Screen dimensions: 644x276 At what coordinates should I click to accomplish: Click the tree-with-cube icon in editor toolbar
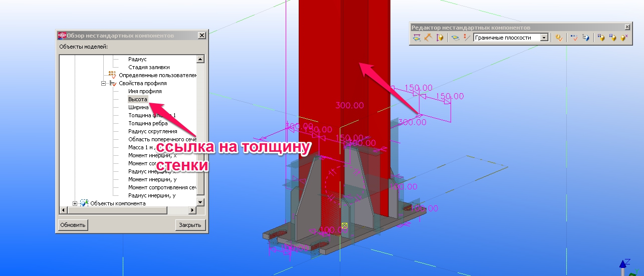(586, 38)
